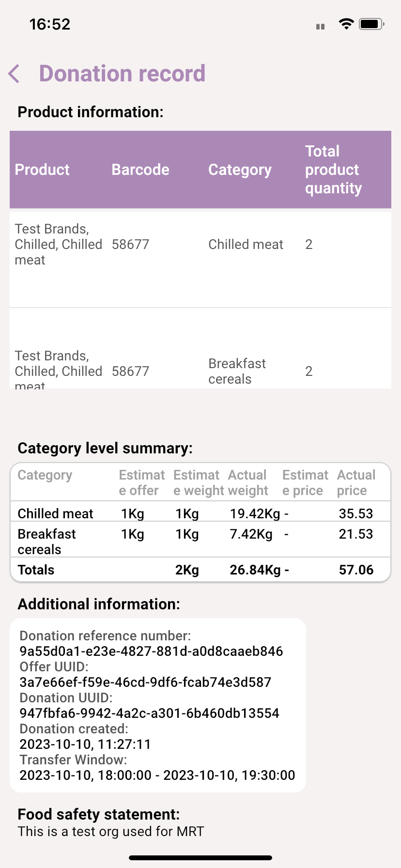Tap the donation reference number value
401x868 pixels.
[151, 651]
